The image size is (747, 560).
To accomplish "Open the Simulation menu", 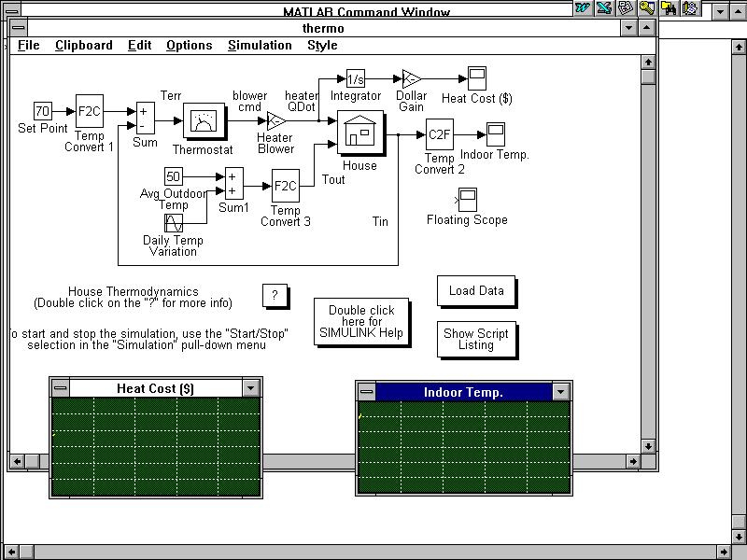I will [260, 45].
